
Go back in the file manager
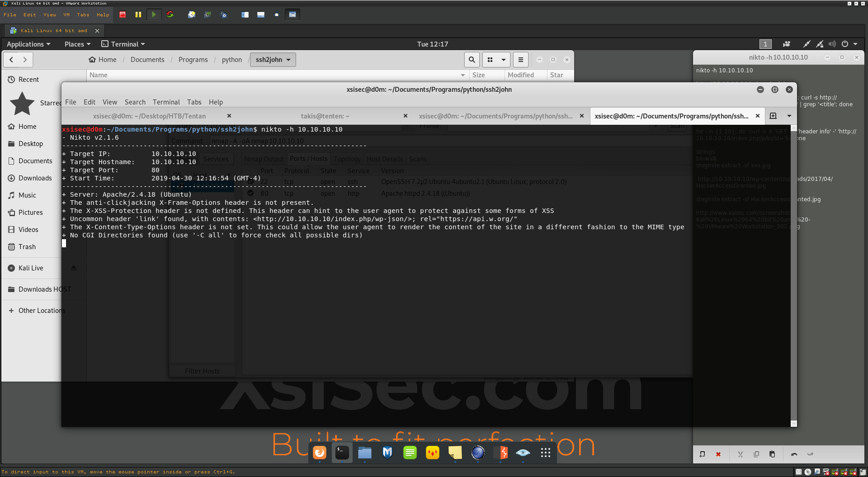(12, 60)
